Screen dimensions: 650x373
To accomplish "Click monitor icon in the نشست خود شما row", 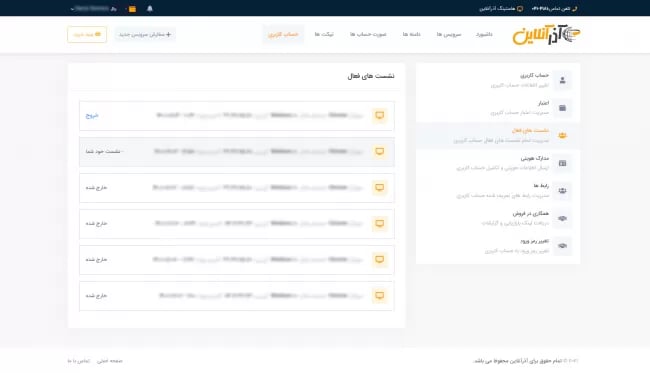I will point(379,152).
